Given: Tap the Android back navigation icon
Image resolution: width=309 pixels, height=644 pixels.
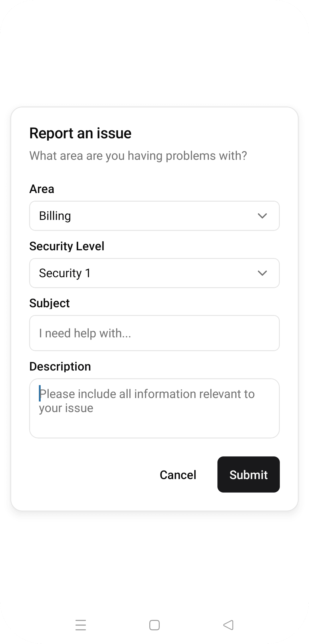Looking at the screenshot, I should coord(228,625).
